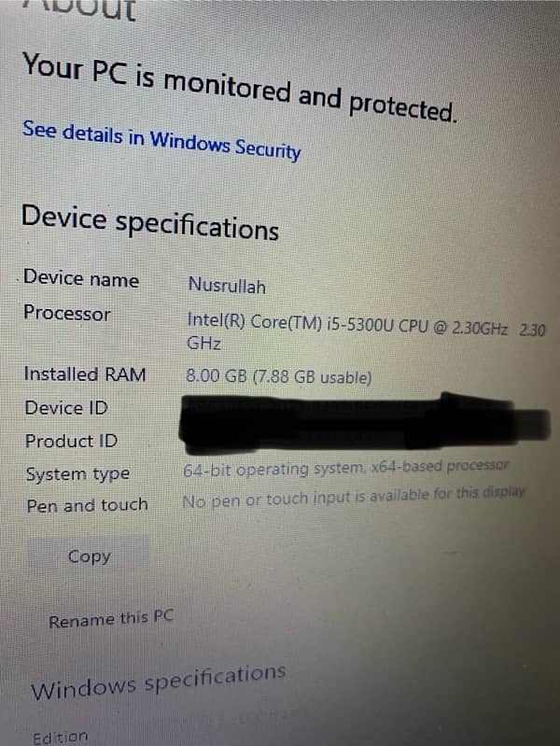560x746 pixels.
Task: Click the Rename this PC button
Action: 111,619
